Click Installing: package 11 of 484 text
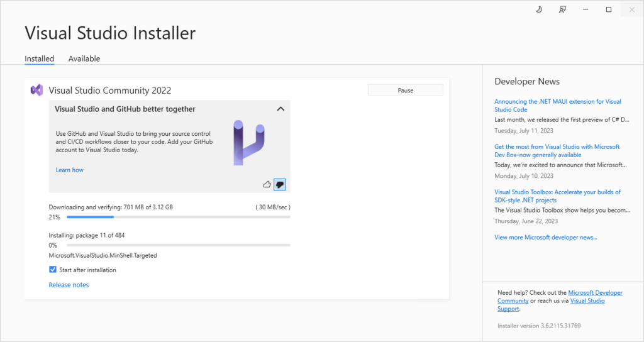644x342 pixels. 87,235
